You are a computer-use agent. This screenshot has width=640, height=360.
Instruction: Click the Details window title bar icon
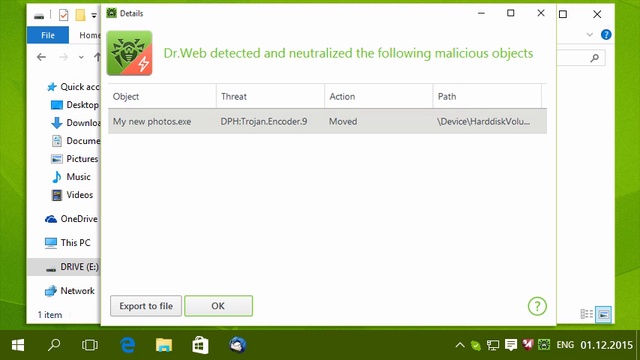pyautogui.click(x=111, y=13)
